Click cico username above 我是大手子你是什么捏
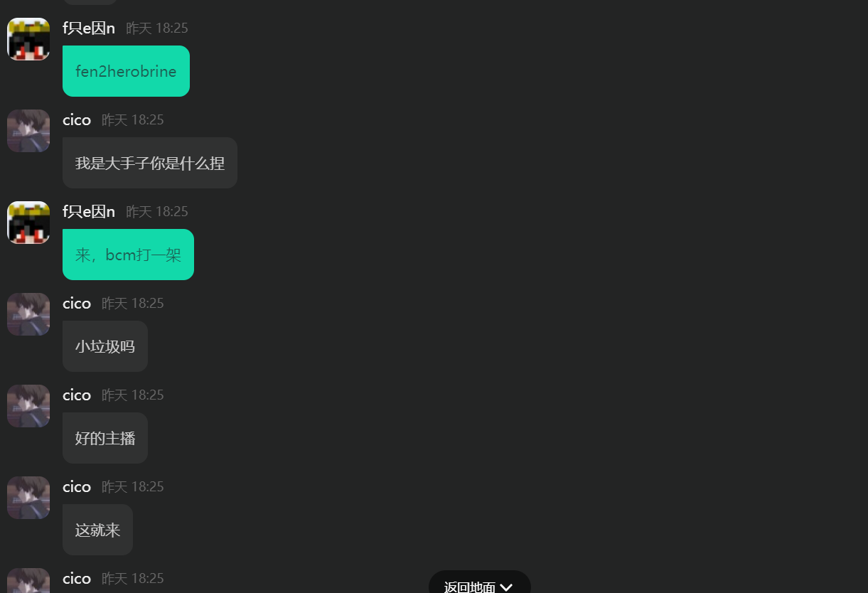The height and width of the screenshot is (593, 868). pos(77,120)
